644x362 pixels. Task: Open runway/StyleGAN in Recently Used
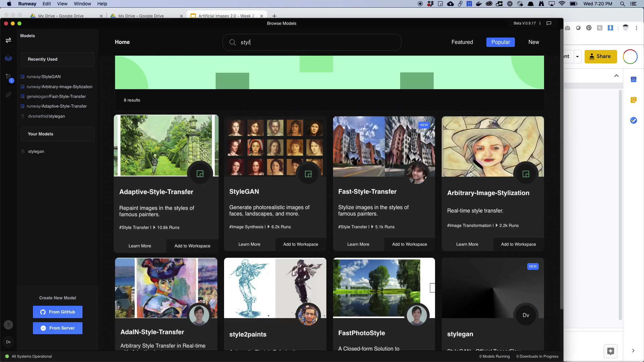point(44,77)
